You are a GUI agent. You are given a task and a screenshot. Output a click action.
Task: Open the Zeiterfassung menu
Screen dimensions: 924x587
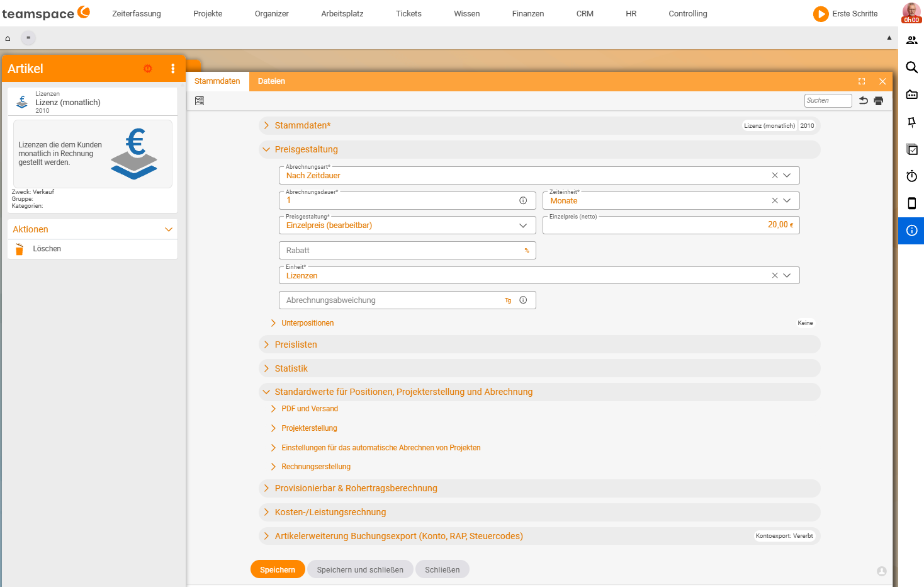tap(137, 13)
